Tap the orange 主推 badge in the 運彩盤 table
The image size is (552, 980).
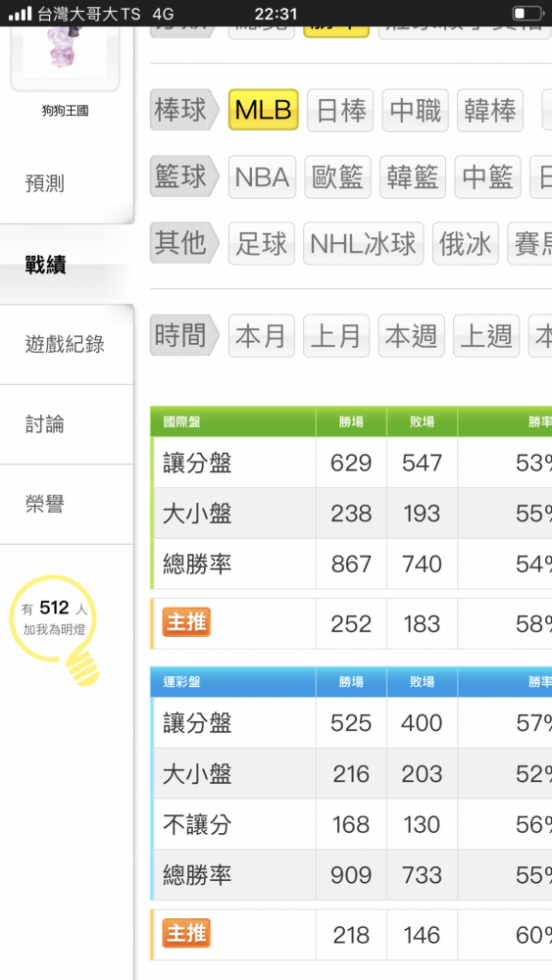186,934
